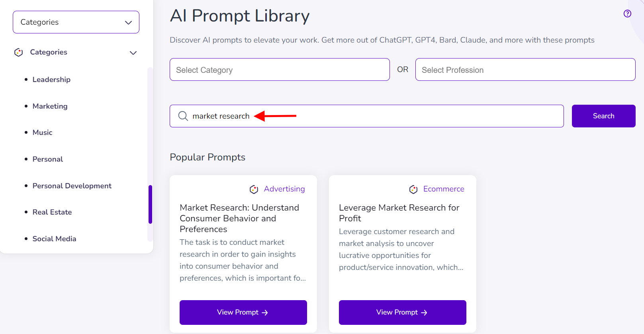View Prompt for Leverage Market Research
The height and width of the screenshot is (334, 644).
coord(402,313)
